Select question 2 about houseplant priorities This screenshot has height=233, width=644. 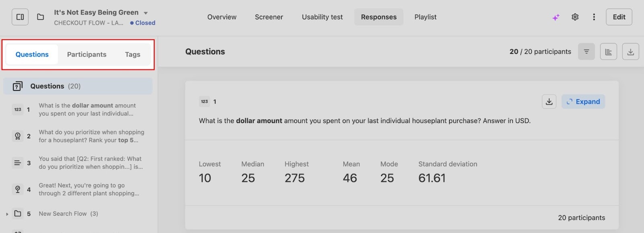coord(91,136)
